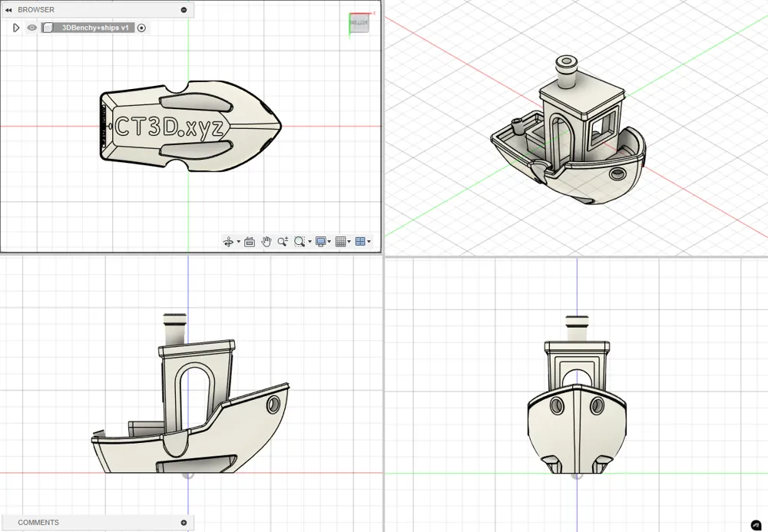This screenshot has width=768, height=532.
Task: Click the component cube icon in browser
Action: click(x=48, y=28)
